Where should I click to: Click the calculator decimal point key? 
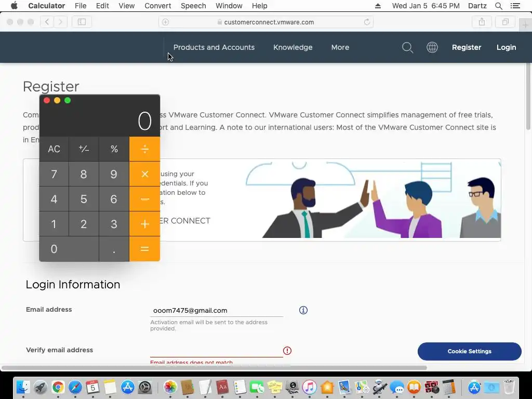[x=114, y=249]
